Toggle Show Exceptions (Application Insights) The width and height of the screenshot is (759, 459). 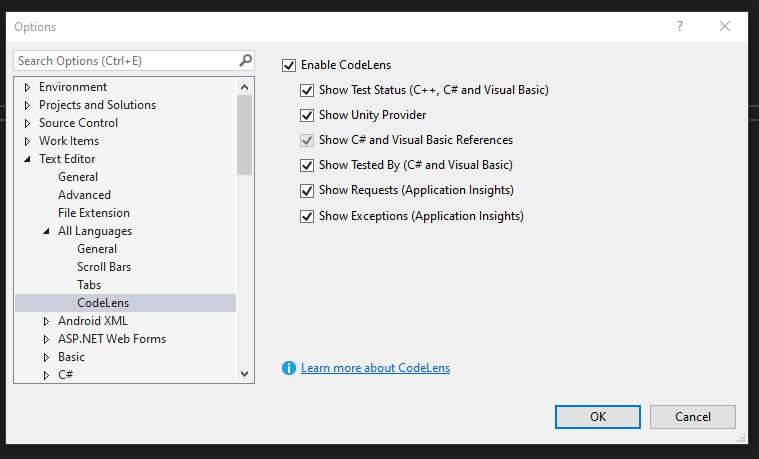(308, 216)
